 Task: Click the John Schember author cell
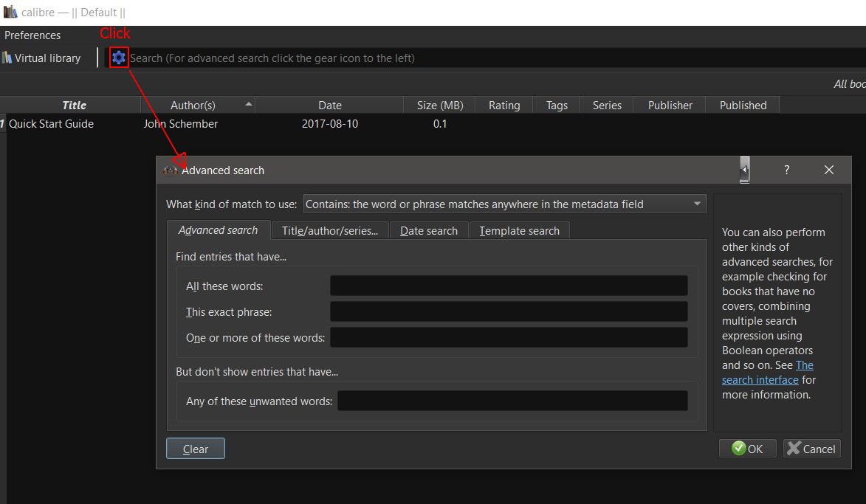[x=181, y=124]
